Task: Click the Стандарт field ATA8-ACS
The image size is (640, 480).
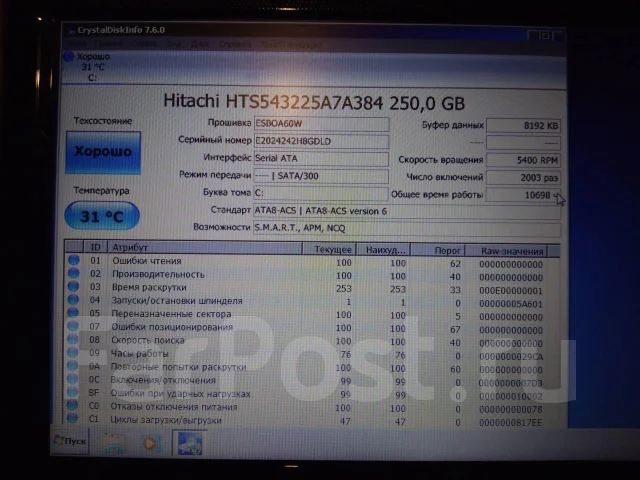Action: (407, 211)
